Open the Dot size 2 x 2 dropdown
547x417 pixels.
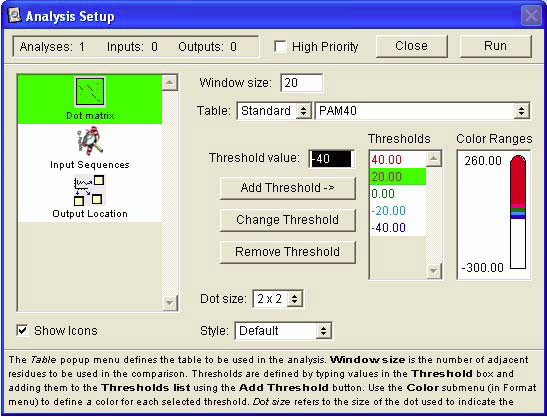[278, 299]
